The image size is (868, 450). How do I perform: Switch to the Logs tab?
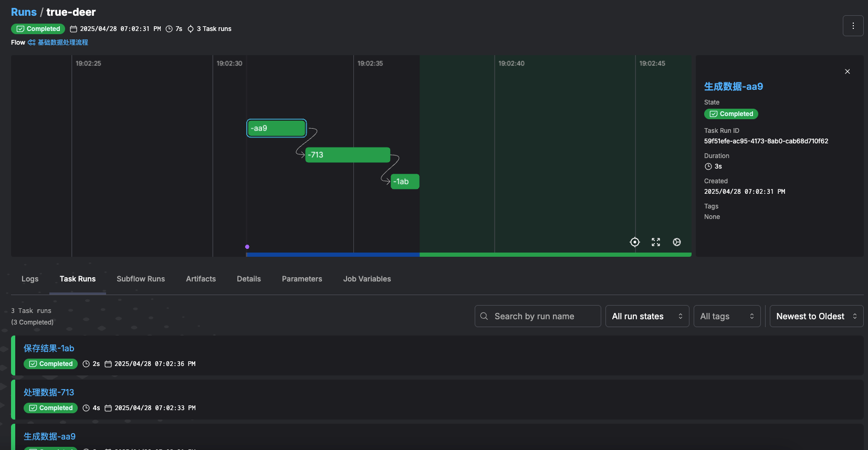(30, 279)
